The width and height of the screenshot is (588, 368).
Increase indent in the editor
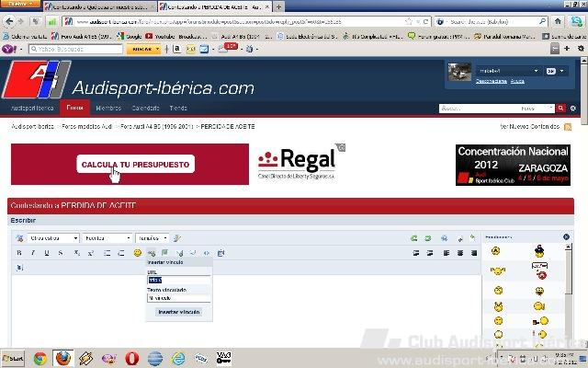point(430,253)
